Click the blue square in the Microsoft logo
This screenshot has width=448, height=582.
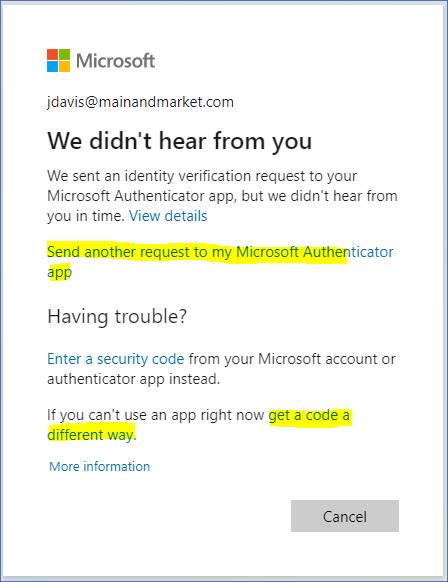coord(52,66)
